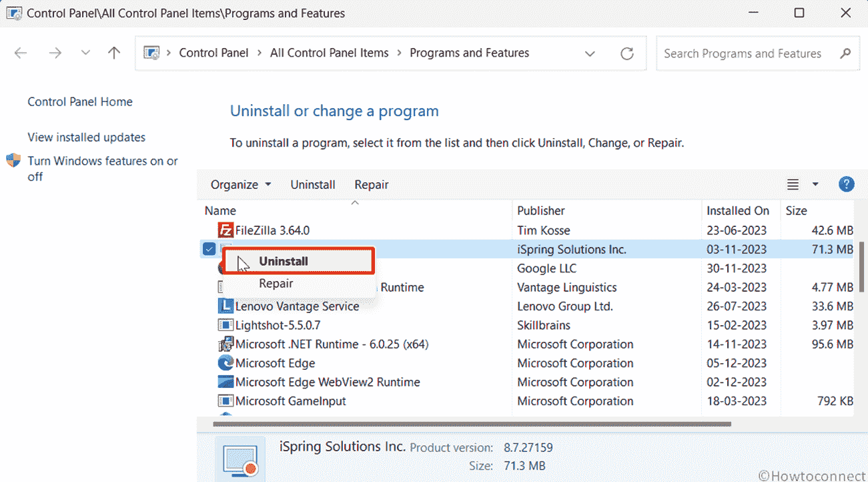Expand chevron after Control Panel breadcrumb
The image size is (868, 482).
pos(260,53)
